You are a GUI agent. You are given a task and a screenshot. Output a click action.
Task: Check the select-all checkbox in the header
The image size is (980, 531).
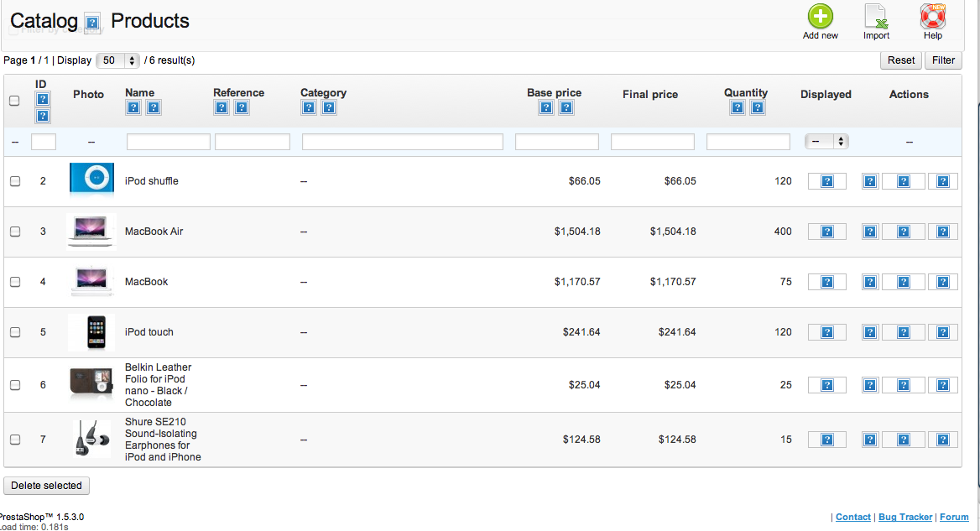pyautogui.click(x=14, y=101)
